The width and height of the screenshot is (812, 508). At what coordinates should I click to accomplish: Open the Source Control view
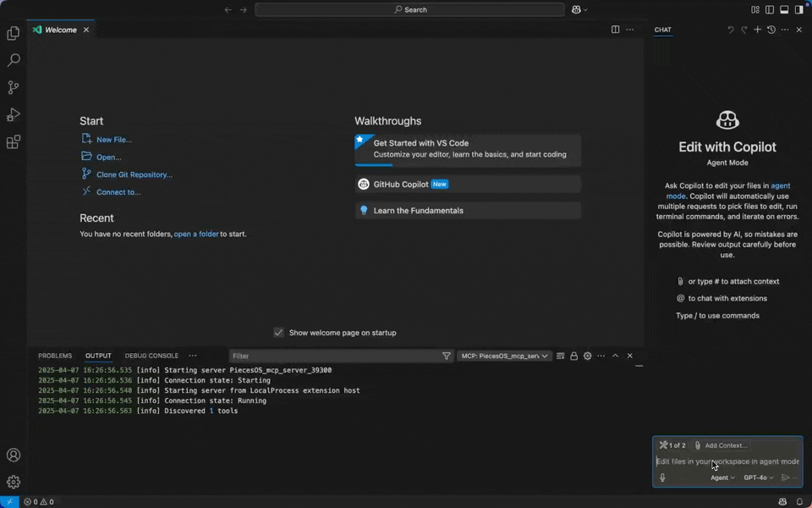[14, 87]
